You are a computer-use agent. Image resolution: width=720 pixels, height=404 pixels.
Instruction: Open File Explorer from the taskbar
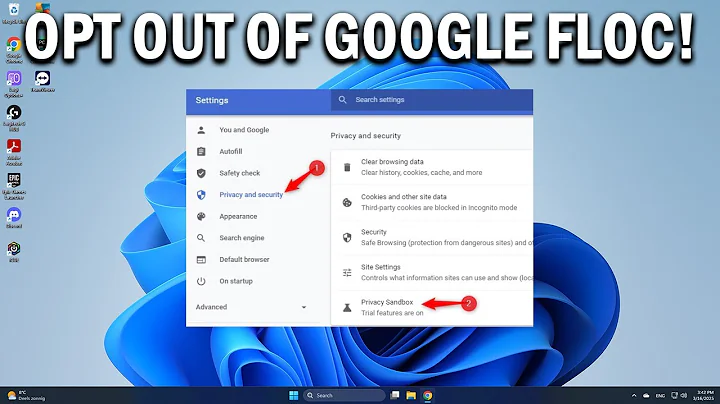coord(411,395)
